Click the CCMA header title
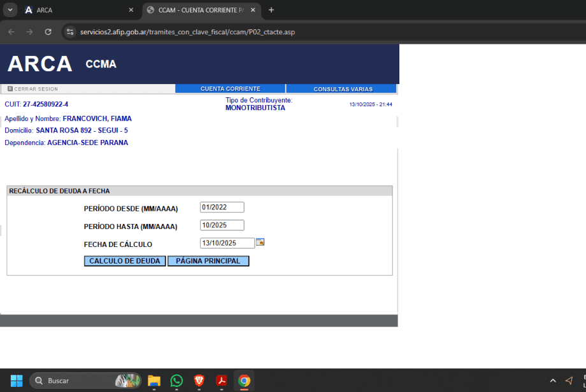 tap(101, 64)
